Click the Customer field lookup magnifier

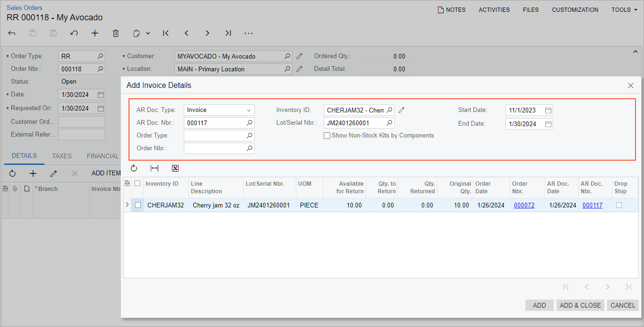tap(287, 56)
